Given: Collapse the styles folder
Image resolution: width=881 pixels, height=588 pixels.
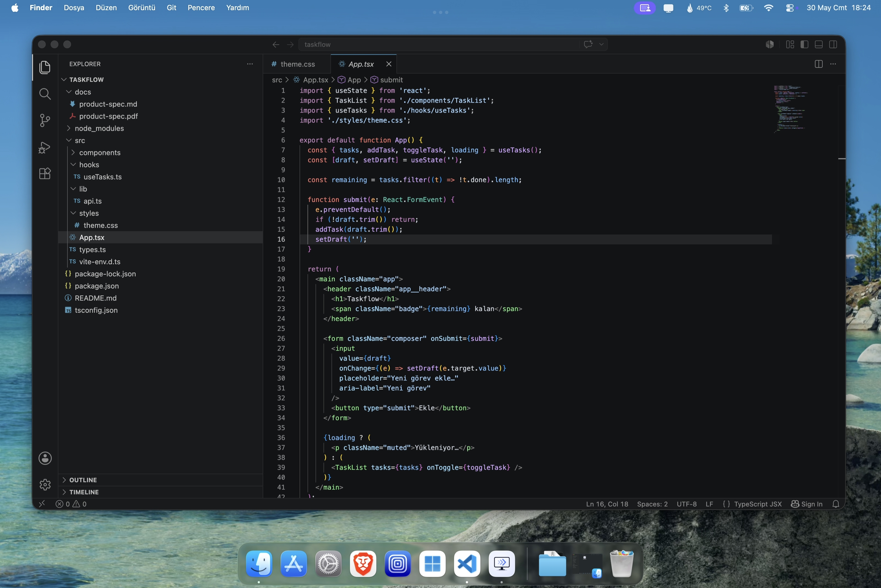Looking at the screenshot, I should [x=73, y=213].
